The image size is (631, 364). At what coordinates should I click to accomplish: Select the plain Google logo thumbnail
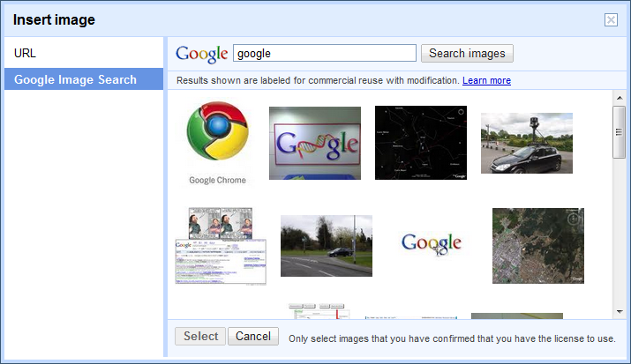coord(432,244)
